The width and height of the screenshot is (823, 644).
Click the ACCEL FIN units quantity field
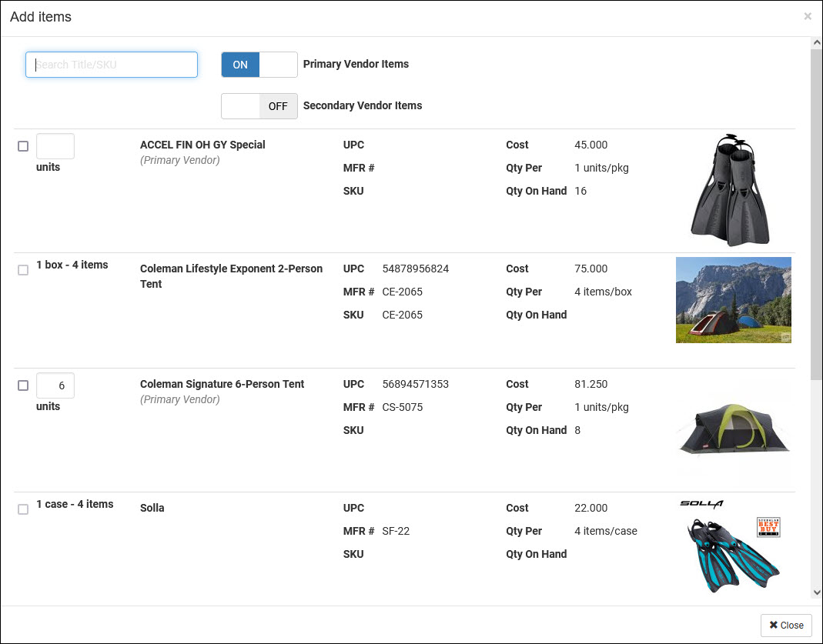(55, 145)
